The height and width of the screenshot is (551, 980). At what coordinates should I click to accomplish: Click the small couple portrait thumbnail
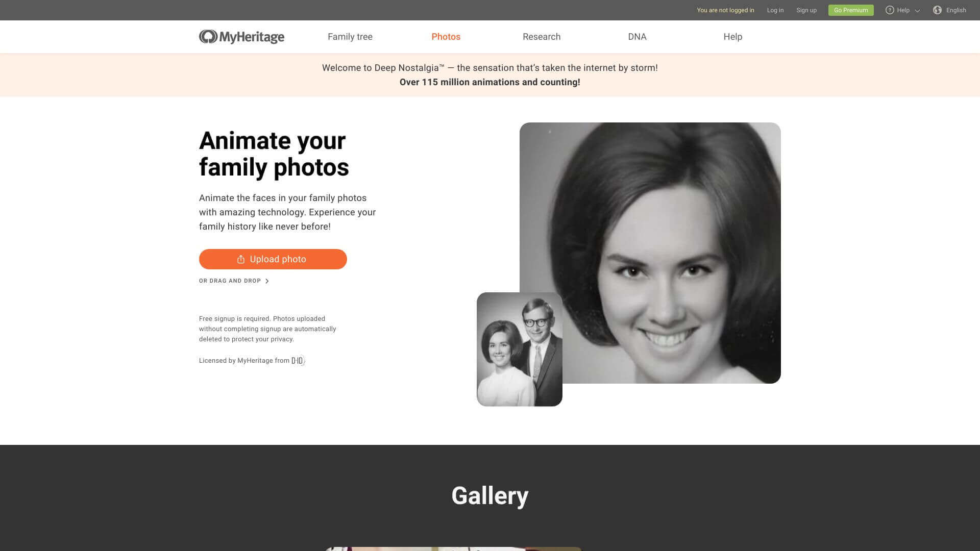click(519, 349)
